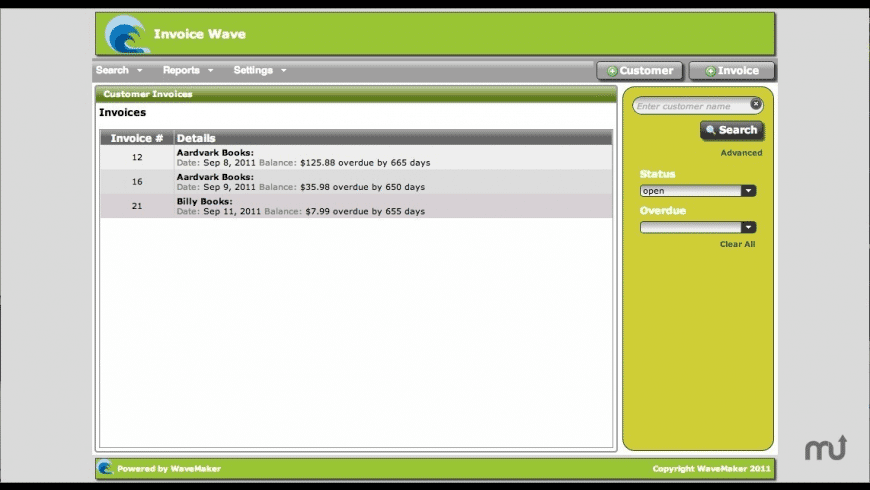Click the WaveMaker footer logo icon
870x490 pixels.
[x=105, y=468]
